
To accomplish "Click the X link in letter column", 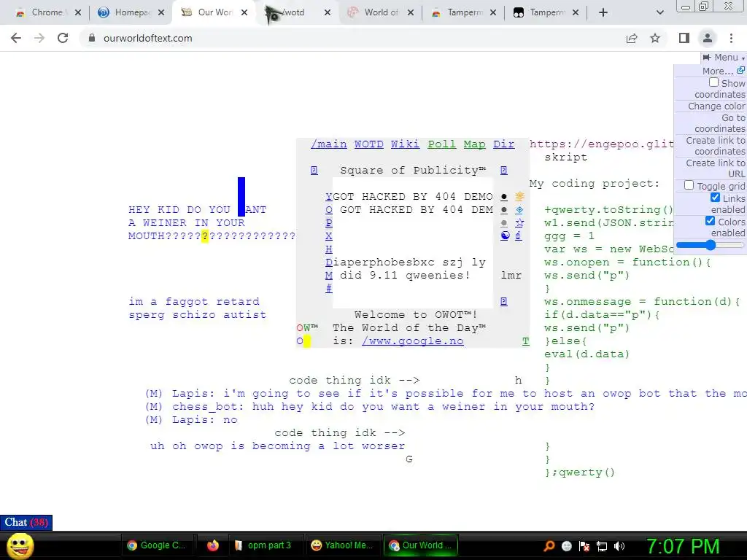I will click(329, 236).
